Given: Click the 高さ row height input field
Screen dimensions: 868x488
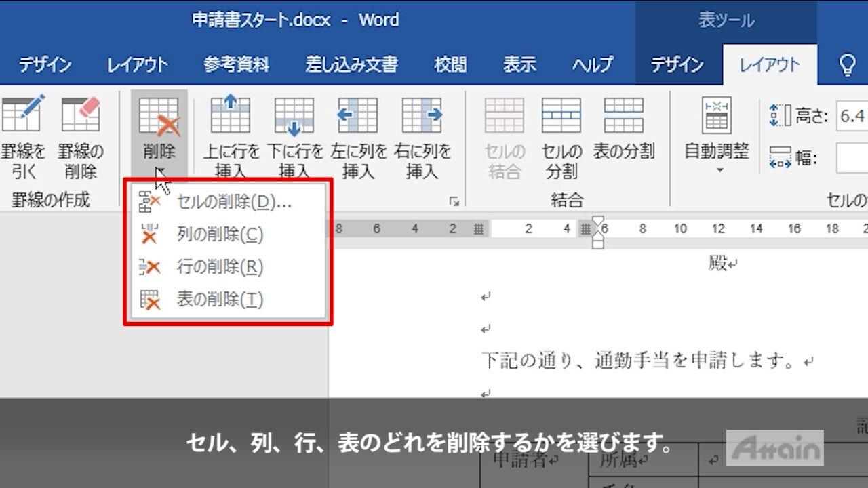Looking at the screenshot, I should pos(852,116).
